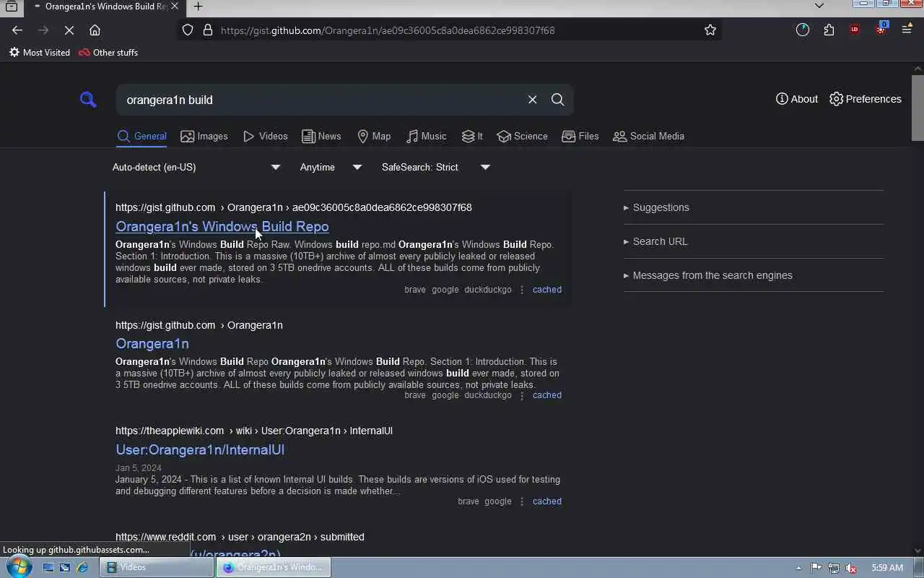Click the Switch between windows quick launch icon

[x=65, y=568]
